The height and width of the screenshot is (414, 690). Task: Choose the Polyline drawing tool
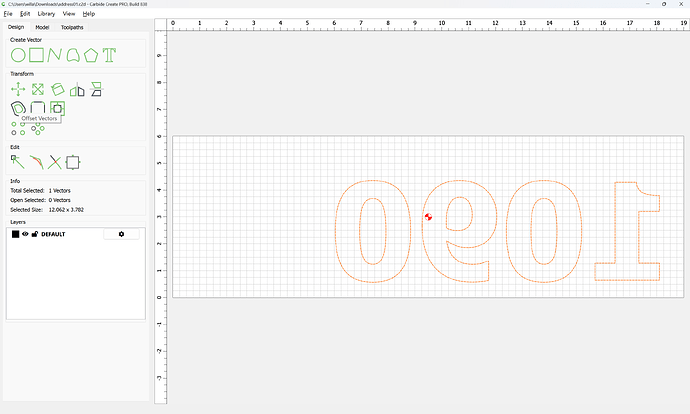(55, 54)
